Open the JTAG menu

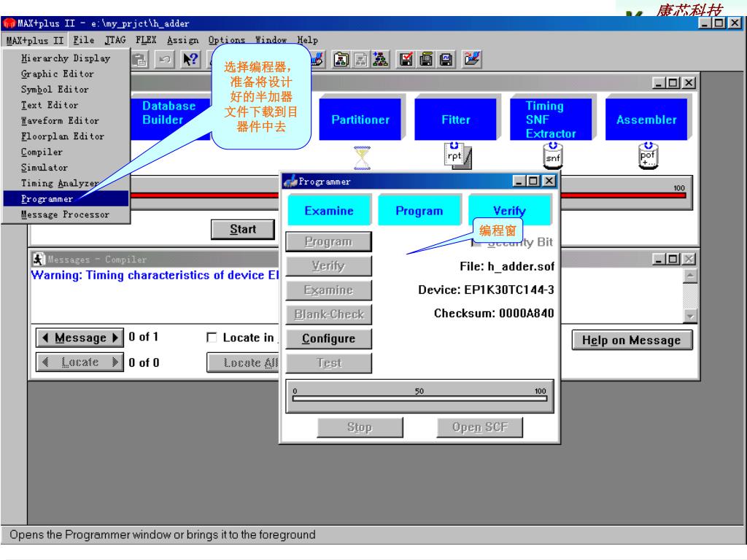pyautogui.click(x=115, y=40)
